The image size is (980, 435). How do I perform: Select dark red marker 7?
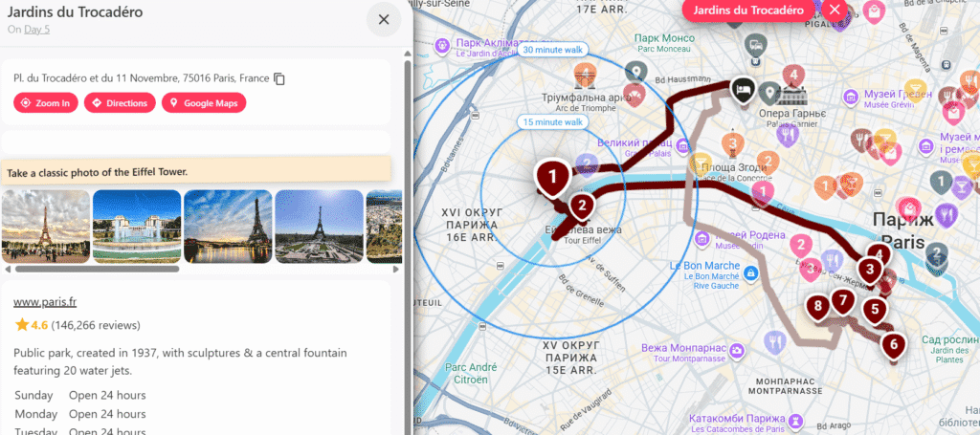[842, 300]
